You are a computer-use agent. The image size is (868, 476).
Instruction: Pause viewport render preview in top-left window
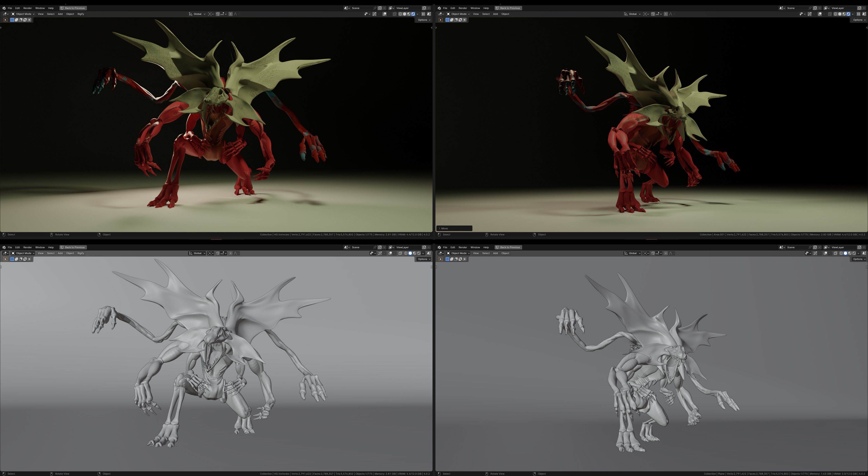tap(423, 14)
